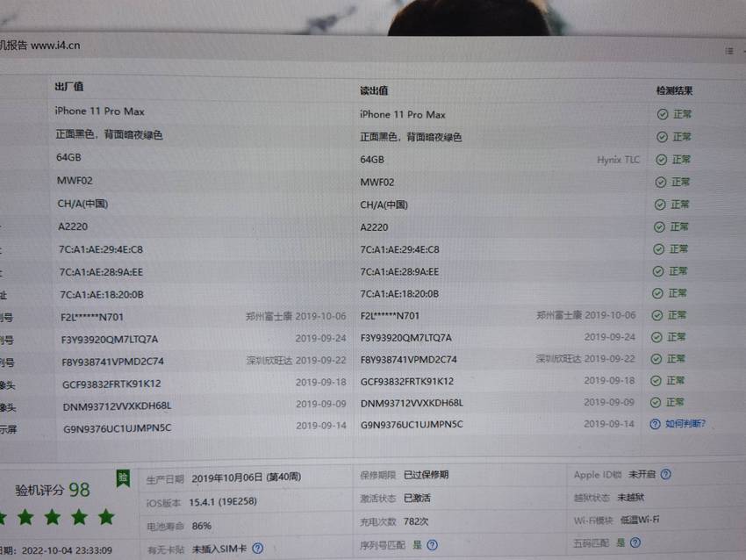
Task: Click check icon in MWF02 row
Action: 660,183
